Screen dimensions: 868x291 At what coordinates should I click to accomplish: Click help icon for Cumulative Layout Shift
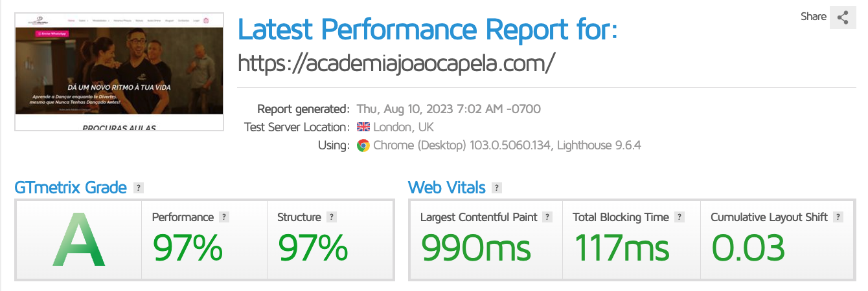(838, 217)
